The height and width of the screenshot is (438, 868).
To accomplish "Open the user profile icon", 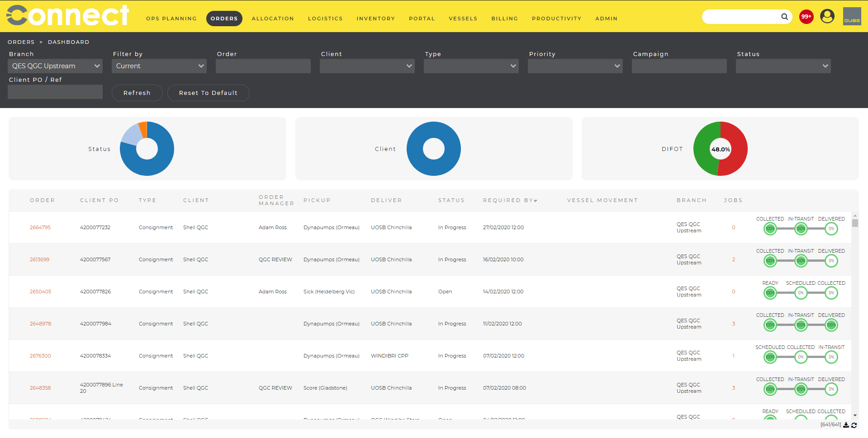I will (x=827, y=17).
